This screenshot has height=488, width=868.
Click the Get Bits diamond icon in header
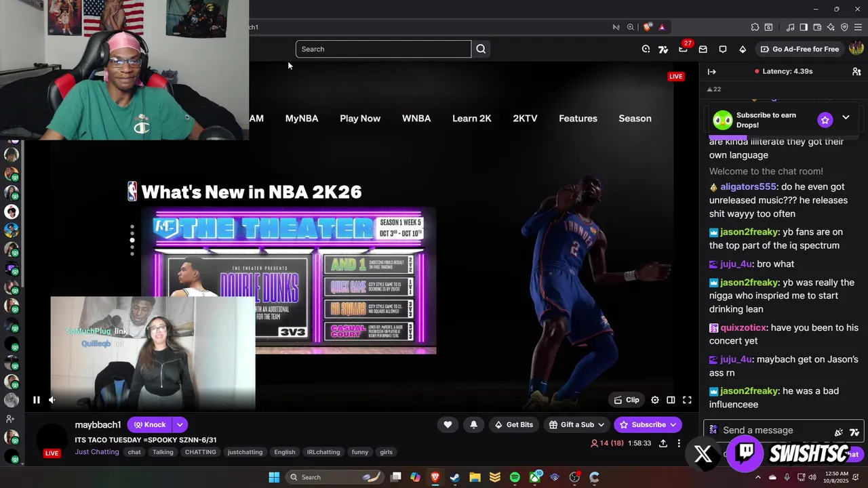pos(743,49)
